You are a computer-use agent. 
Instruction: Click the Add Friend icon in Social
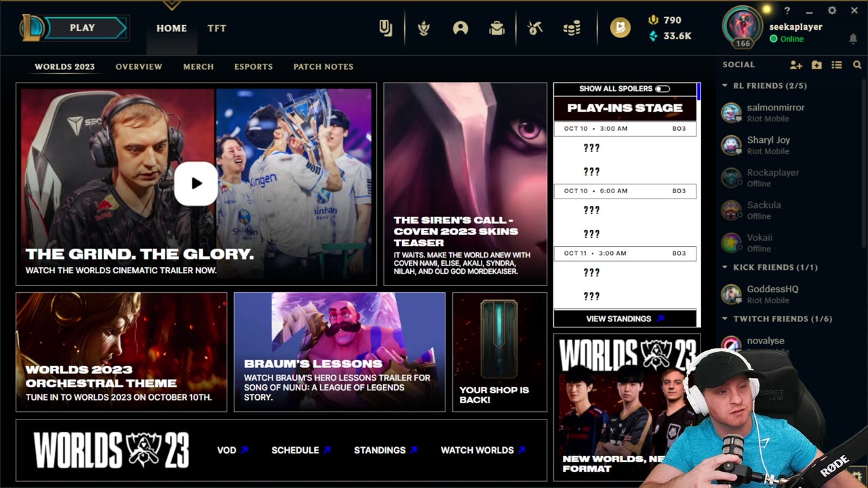796,65
